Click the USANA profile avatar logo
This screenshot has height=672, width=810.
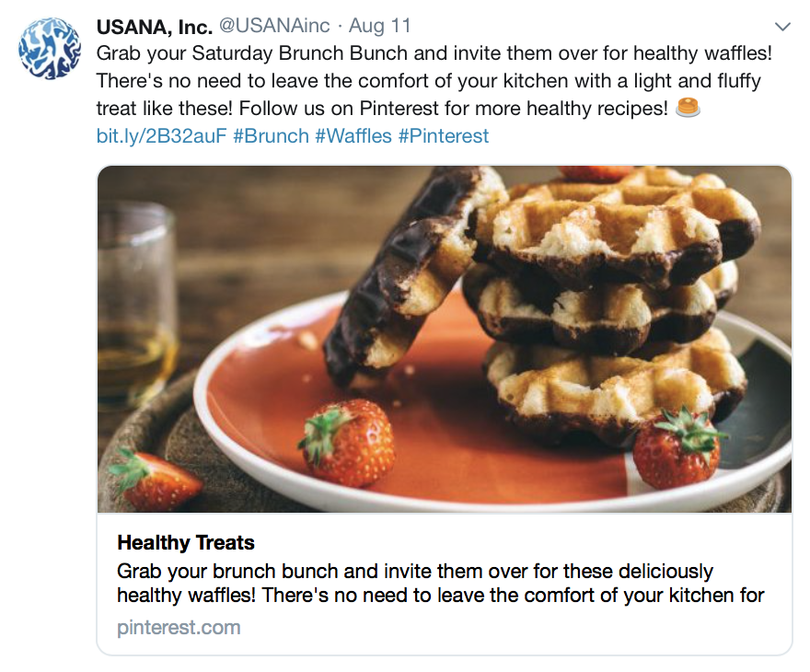50,48
